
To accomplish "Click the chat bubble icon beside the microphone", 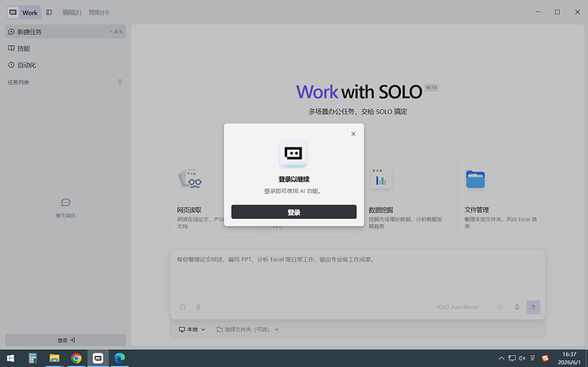I will click(x=500, y=307).
